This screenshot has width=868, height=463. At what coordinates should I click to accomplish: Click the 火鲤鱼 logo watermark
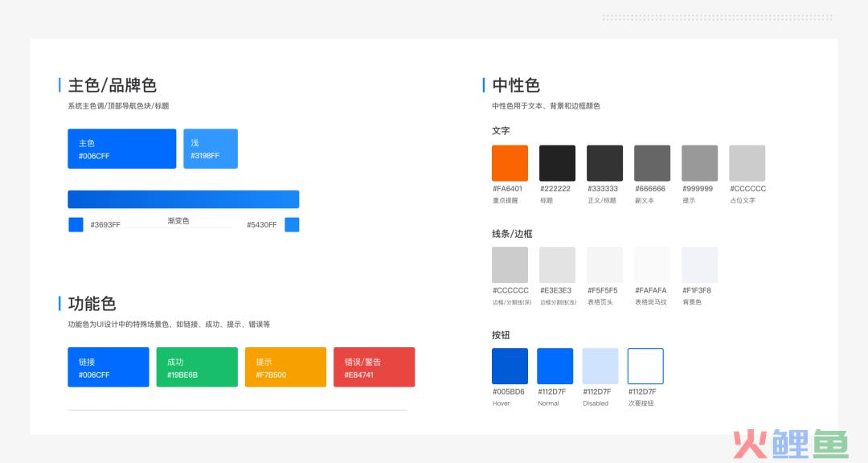(789, 445)
